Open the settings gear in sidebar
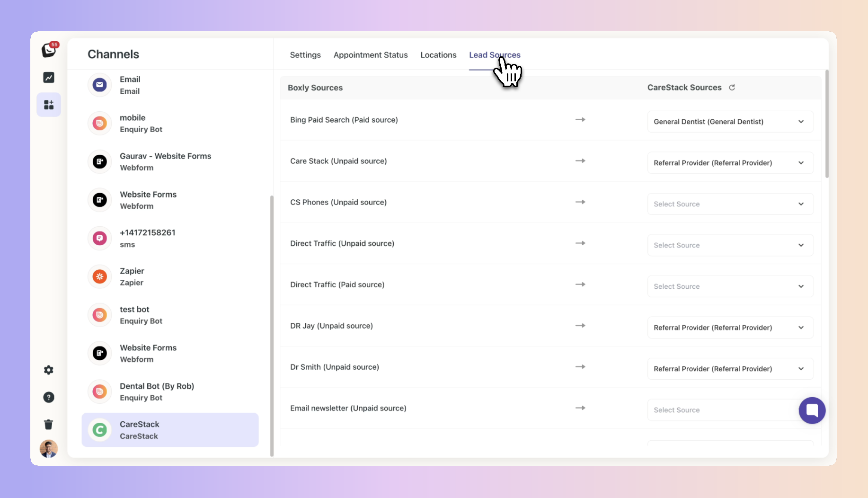Viewport: 868px width, 498px height. pyautogui.click(x=49, y=370)
